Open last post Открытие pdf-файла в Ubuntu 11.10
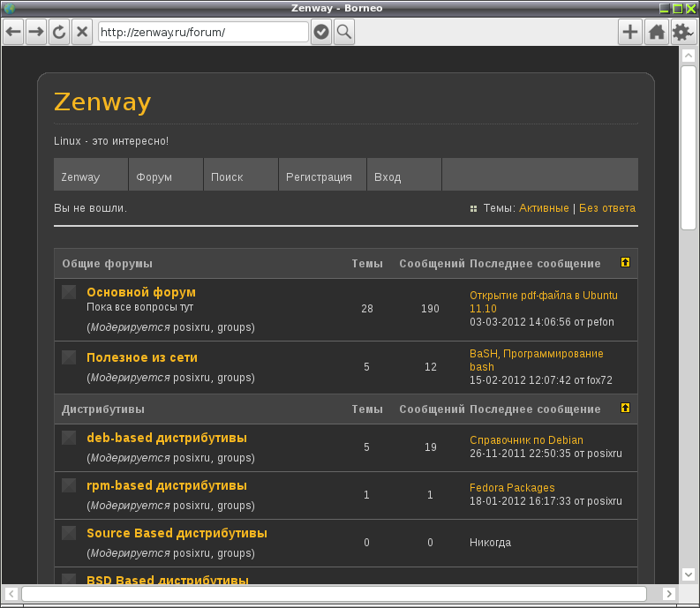The image size is (700, 608). (543, 302)
